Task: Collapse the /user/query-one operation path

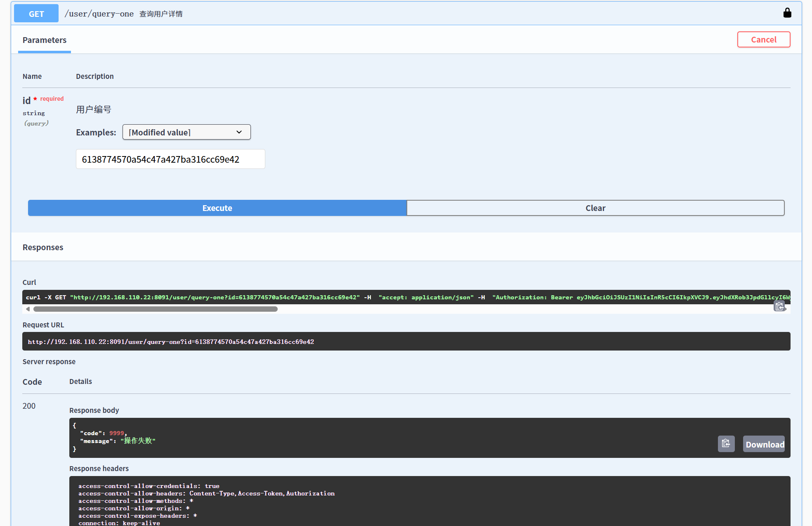Action: [x=99, y=14]
